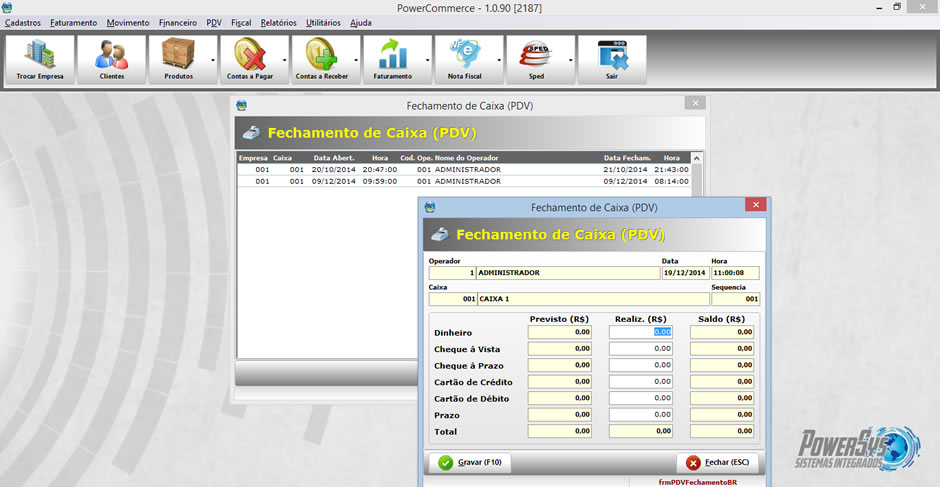Click the cash register icon in front dialog header

(x=439, y=235)
